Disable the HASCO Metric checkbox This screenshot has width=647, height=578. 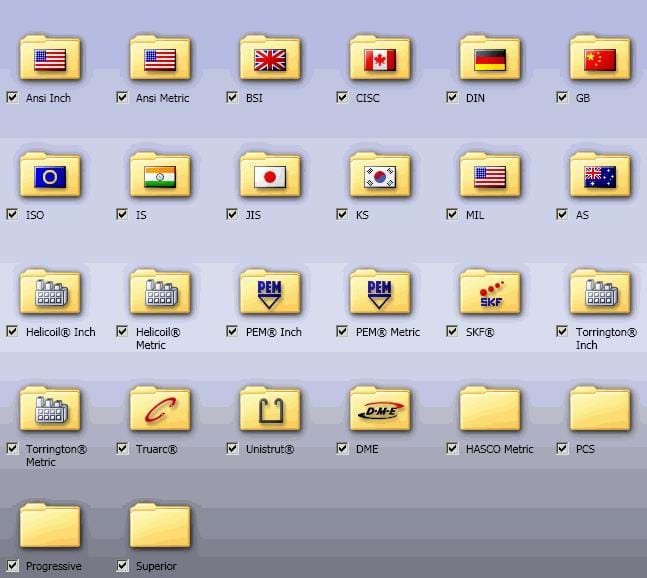(452, 449)
